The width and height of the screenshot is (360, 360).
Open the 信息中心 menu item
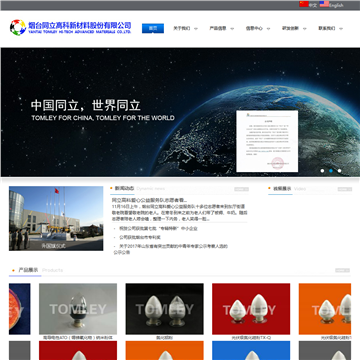254,28
